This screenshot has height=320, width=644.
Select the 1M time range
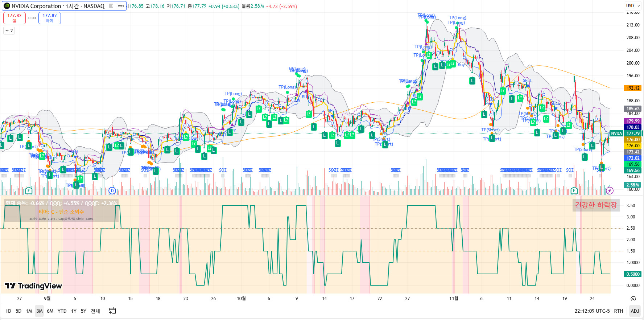point(29,311)
